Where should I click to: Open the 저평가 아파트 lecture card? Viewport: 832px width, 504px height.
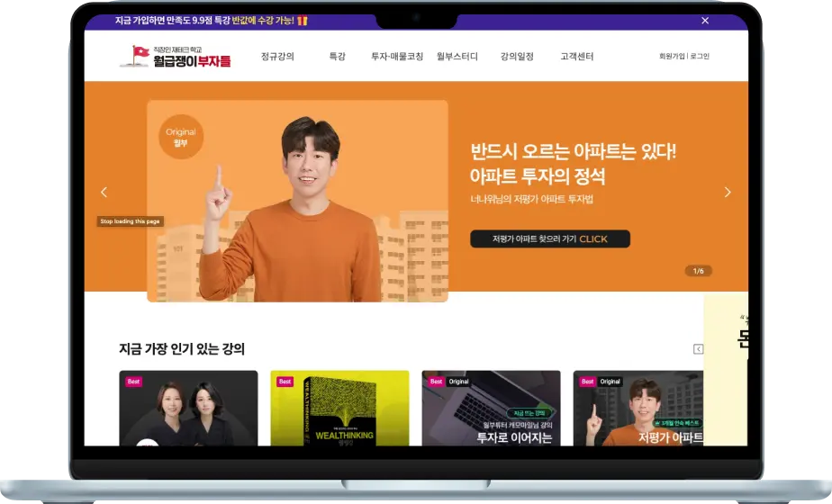click(638, 408)
